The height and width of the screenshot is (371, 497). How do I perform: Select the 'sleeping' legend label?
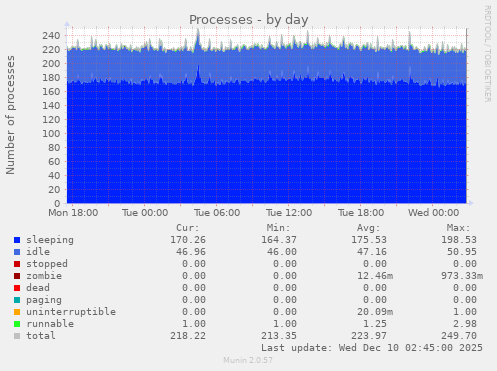click(50, 240)
